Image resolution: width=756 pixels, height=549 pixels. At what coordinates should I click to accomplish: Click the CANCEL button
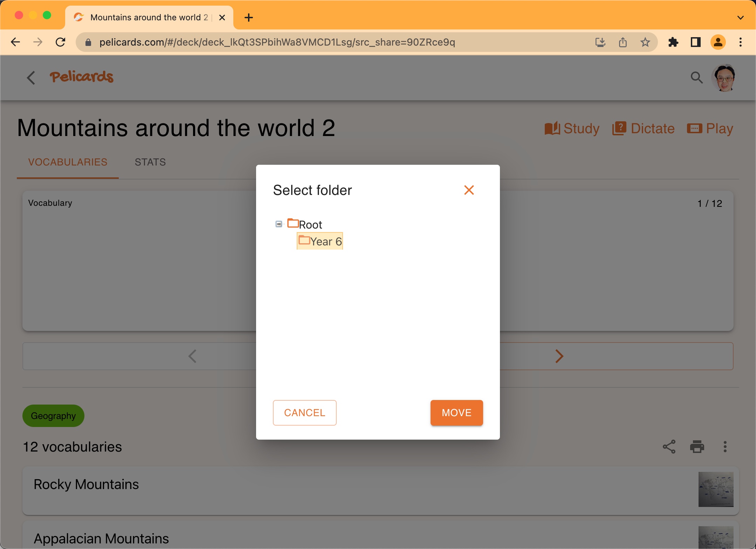[304, 413]
